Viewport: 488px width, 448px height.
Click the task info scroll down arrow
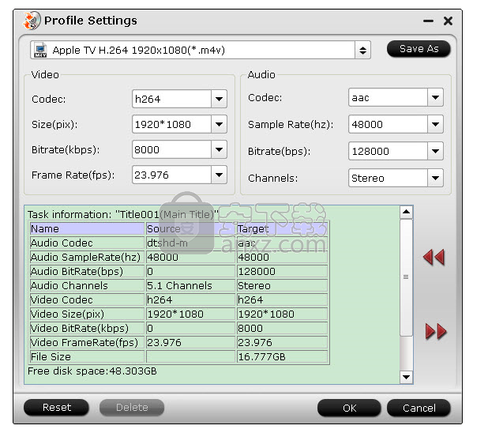coord(406,378)
